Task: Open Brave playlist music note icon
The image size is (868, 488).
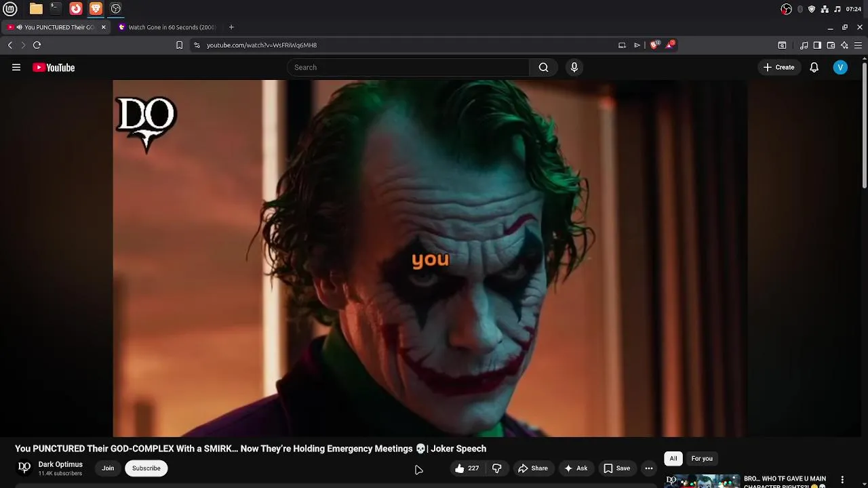Action: [804, 45]
